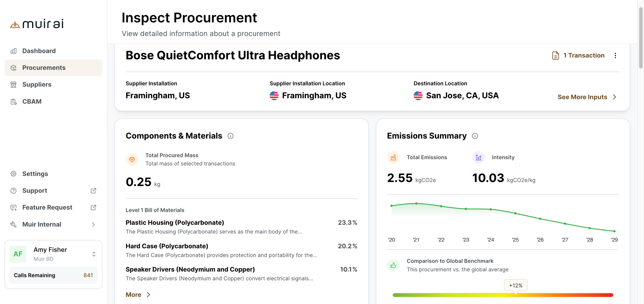This screenshot has height=304, width=644.
Task: Click the Total Procured Mass scale icon
Action: [x=132, y=159]
